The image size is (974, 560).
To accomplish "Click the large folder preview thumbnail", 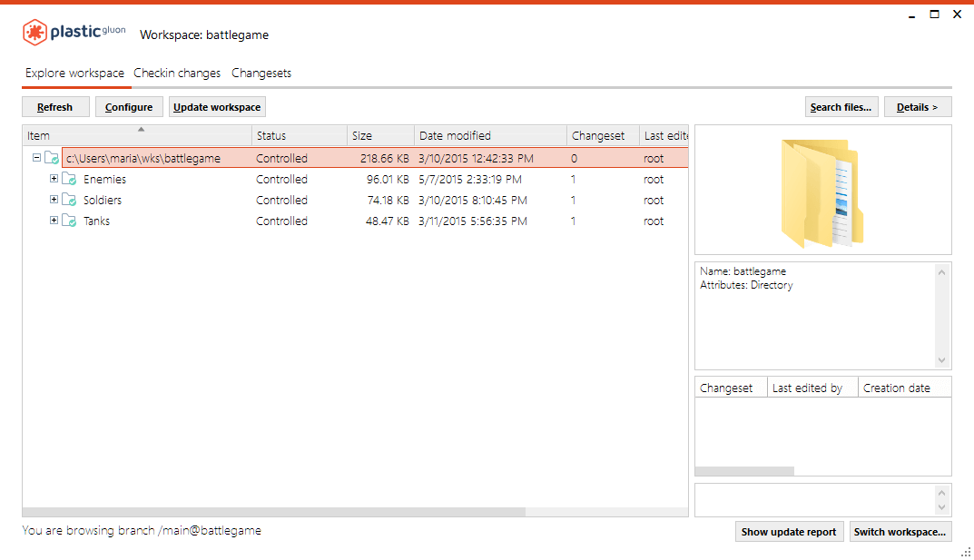I will 822,193.
